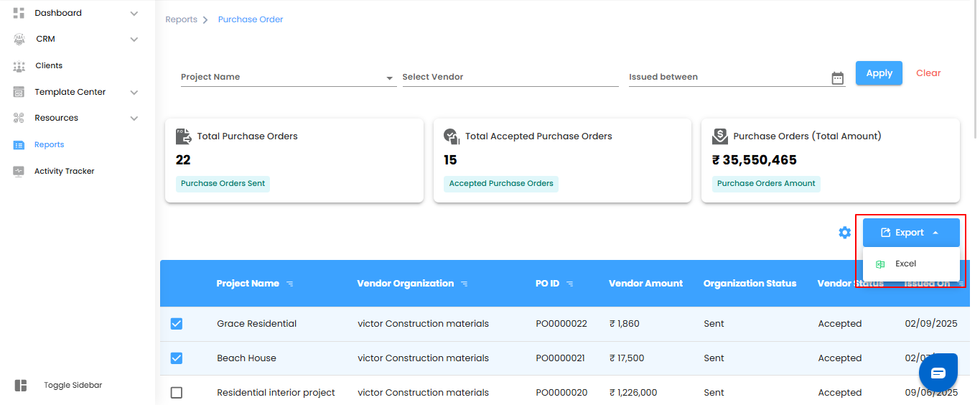The image size is (980, 405).
Task: Click the Vendor Organization column filter icon
Action: coord(465,284)
